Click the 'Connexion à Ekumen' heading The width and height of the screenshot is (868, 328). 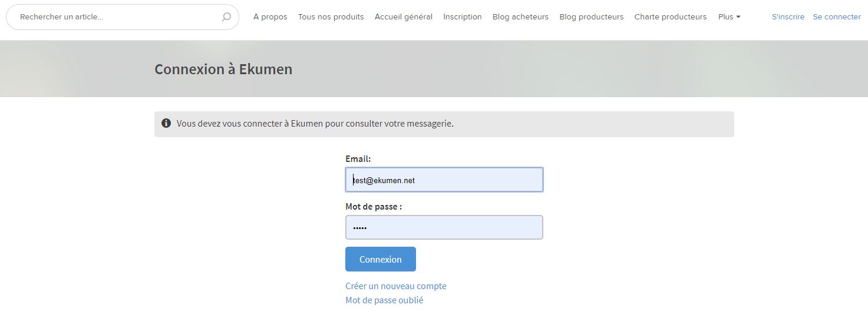click(223, 69)
